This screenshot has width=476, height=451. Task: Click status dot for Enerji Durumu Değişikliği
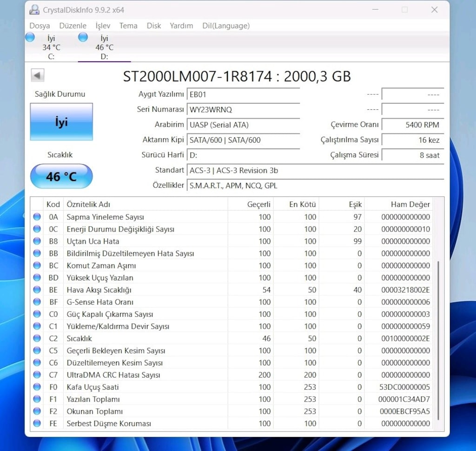coord(37,229)
